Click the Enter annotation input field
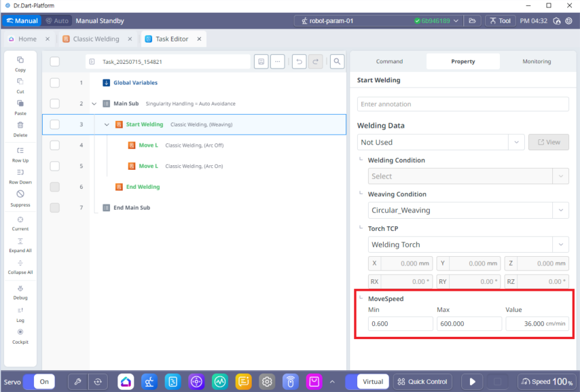The width and height of the screenshot is (580, 392). (x=463, y=104)
